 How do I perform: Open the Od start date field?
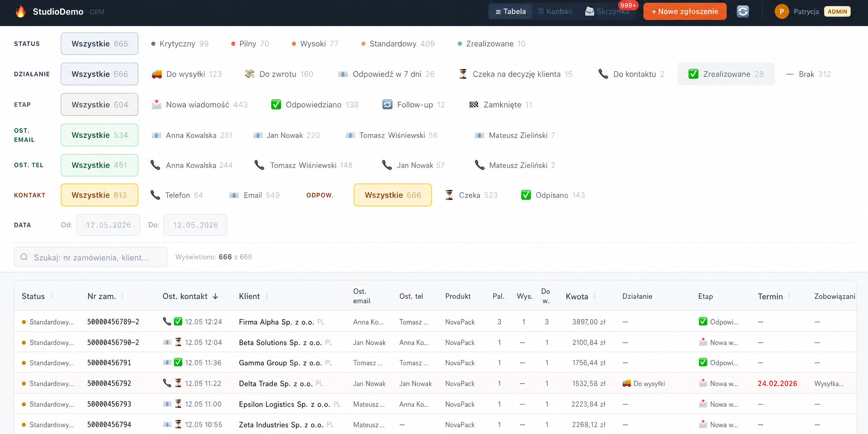[x=108, y=225]
